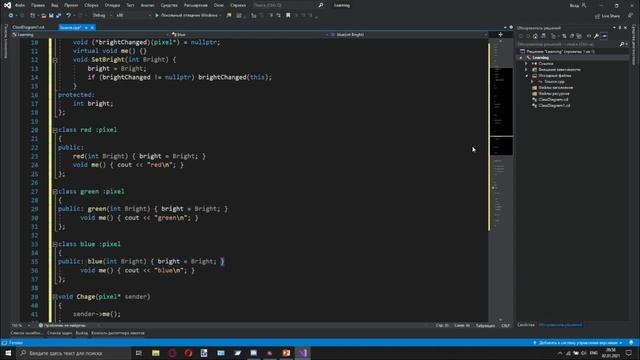
Task: Open the Debug configuration dropdown
Action: 101,16
